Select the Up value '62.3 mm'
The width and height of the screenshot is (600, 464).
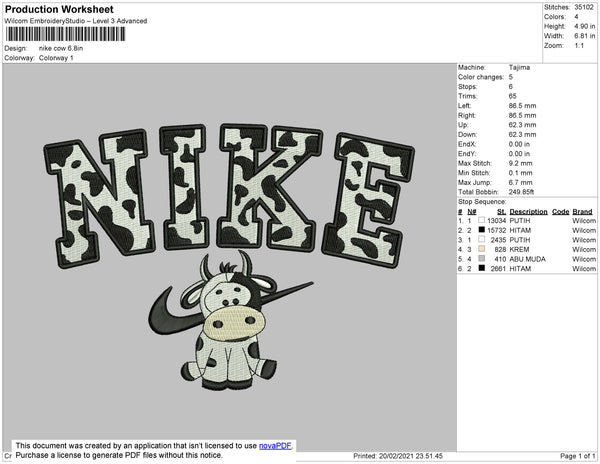coord(522,125)
